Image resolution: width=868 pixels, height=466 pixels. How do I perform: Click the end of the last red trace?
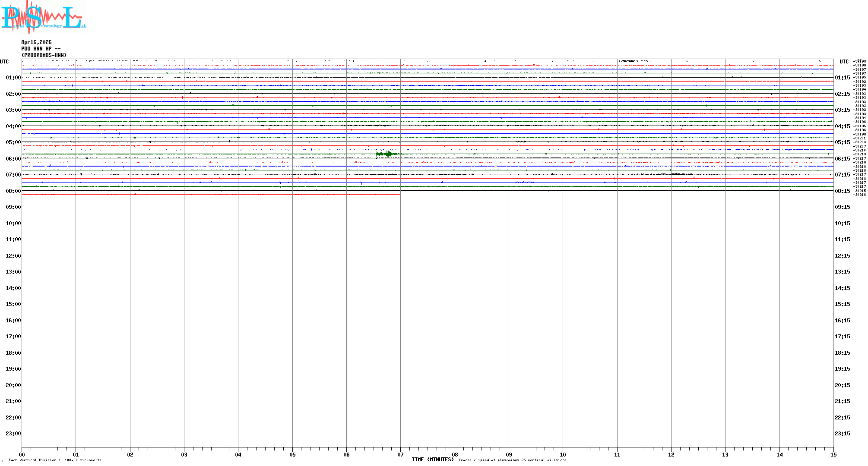pyautogui.click(x=400, y=195)
